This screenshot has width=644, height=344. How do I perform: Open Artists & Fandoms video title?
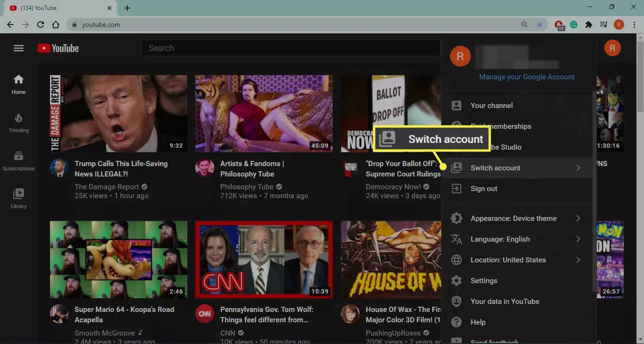(252, 169)
